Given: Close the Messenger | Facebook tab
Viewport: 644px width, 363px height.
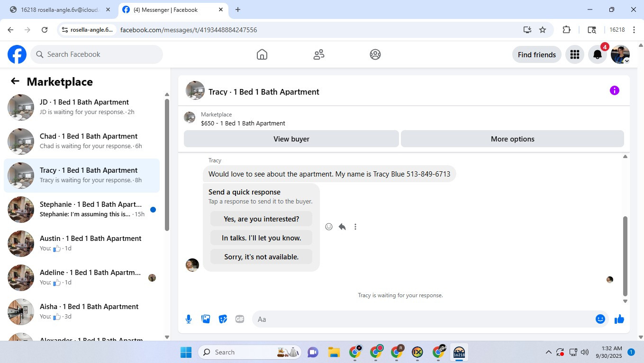Looking at the screenshot, I should click(221, 9).
